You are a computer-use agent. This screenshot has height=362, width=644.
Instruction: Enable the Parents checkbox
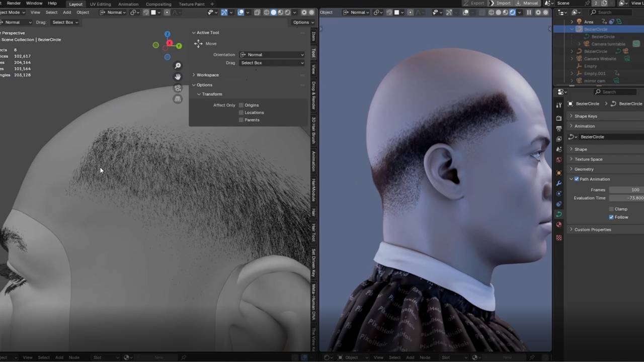click(x=241, y=120)
